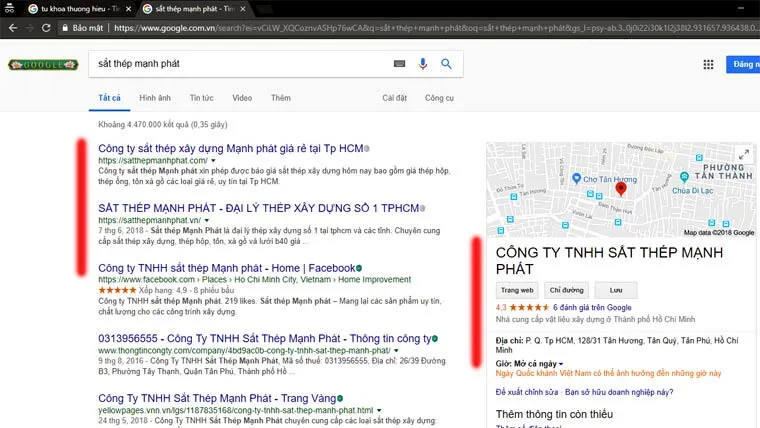The image size is (760, 428).
Task: Click the Google doodle logo
Action: [x=43, y=64]
